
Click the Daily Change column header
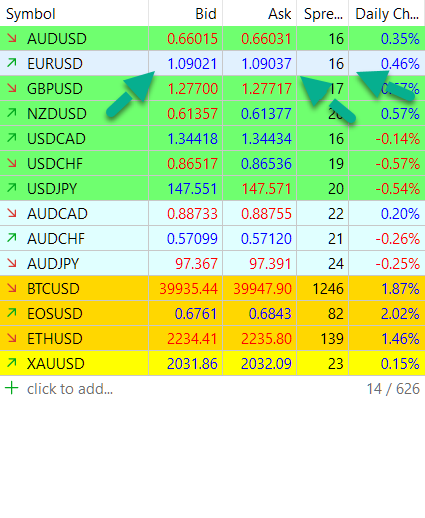click(x=387, y=14)
